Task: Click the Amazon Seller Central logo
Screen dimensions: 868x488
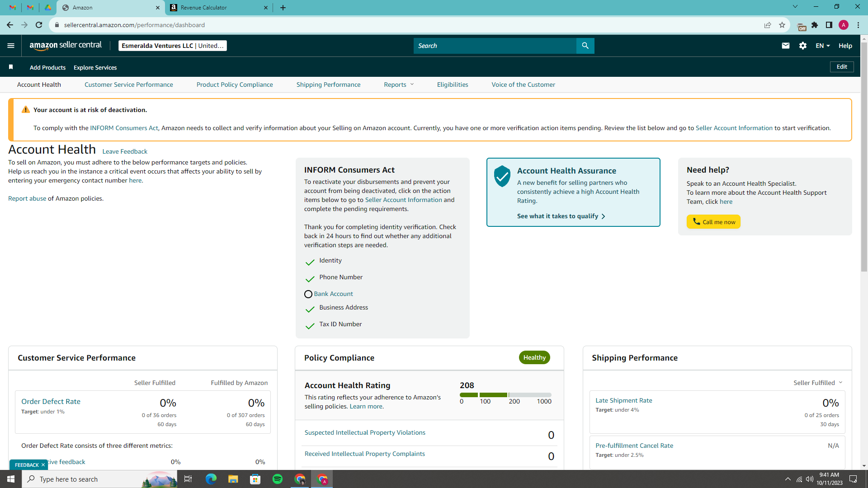Action: [x=66, y=46]
